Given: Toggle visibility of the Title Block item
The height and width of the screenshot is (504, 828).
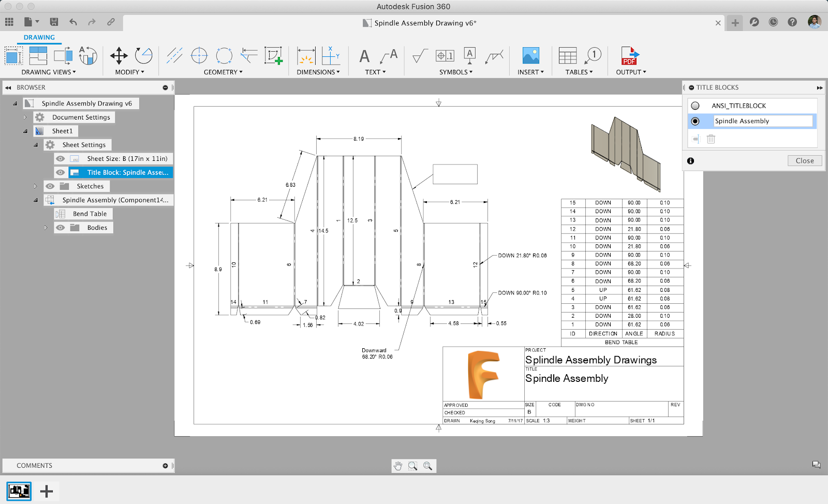Looking at the screenshot, I should [61, 172].
